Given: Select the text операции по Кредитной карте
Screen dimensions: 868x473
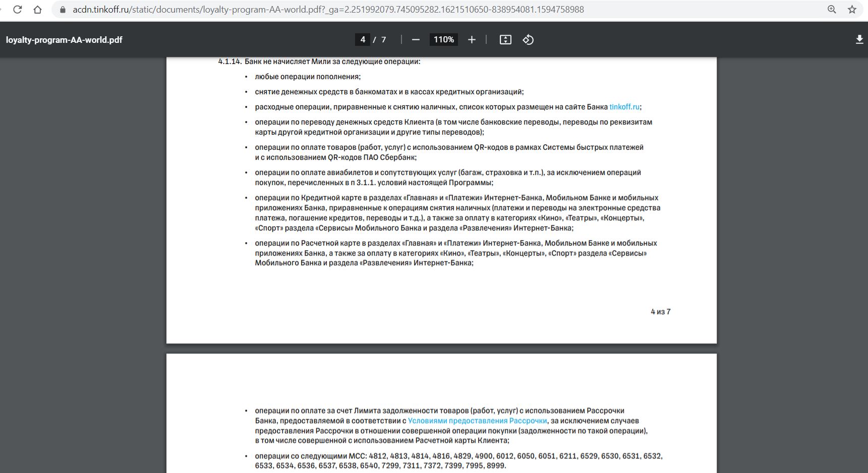Looking at the screenshot, I should [308, 198].
